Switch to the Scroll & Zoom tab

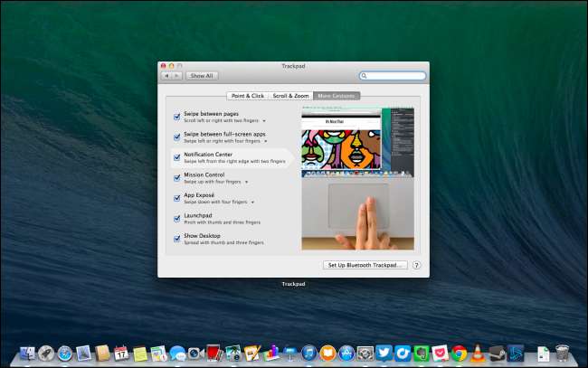click(290, 96)
